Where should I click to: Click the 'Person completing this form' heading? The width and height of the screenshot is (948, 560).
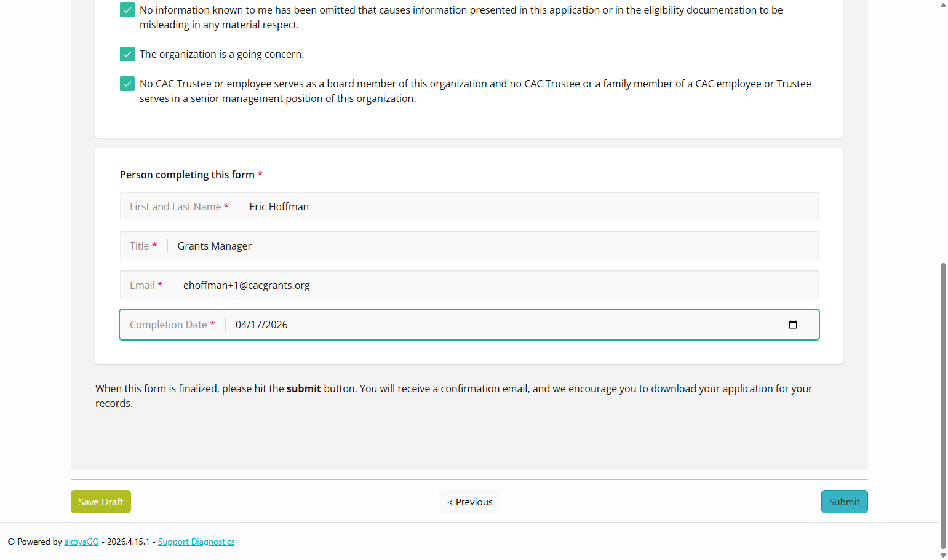click(x=187, y=175)
